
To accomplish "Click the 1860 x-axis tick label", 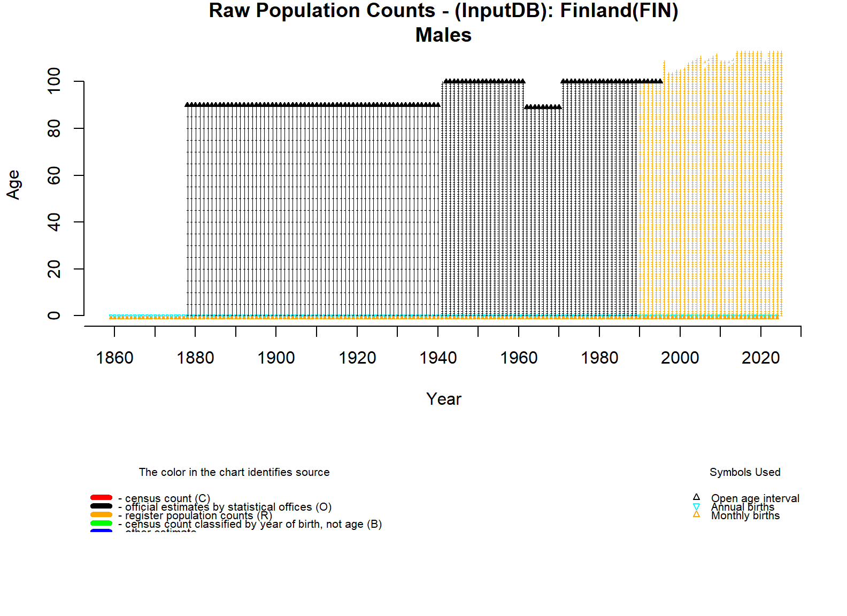I will point(114,358).
